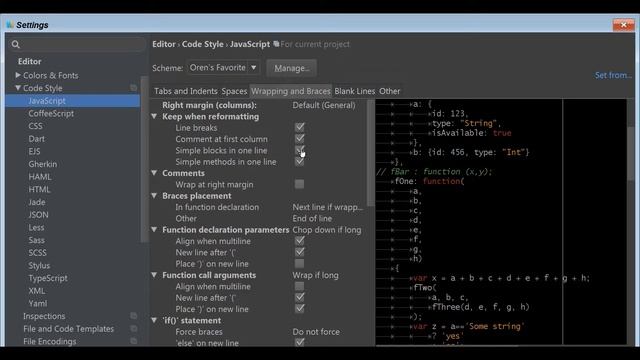640x360 pixels.
Task: Select Gherkin in the Code Style tree
Action: pyautogui.click(x=42, y=164)
